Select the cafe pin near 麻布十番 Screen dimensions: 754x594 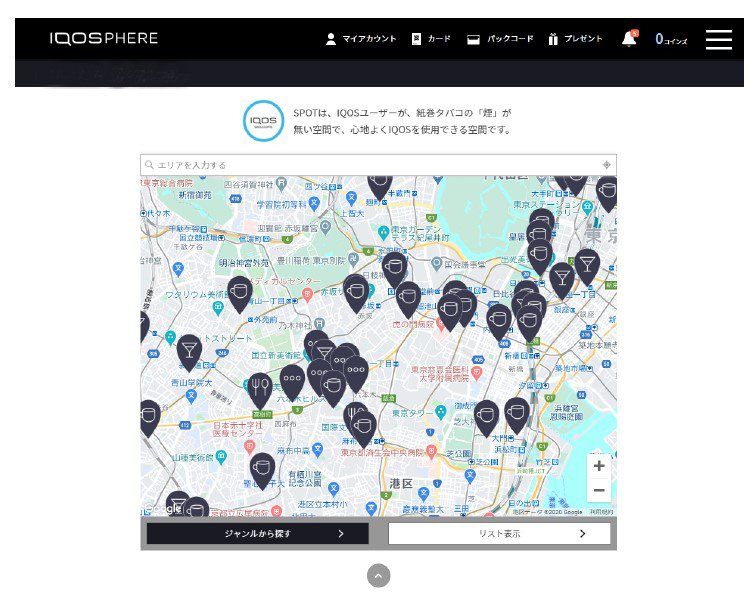pos(364,429)
